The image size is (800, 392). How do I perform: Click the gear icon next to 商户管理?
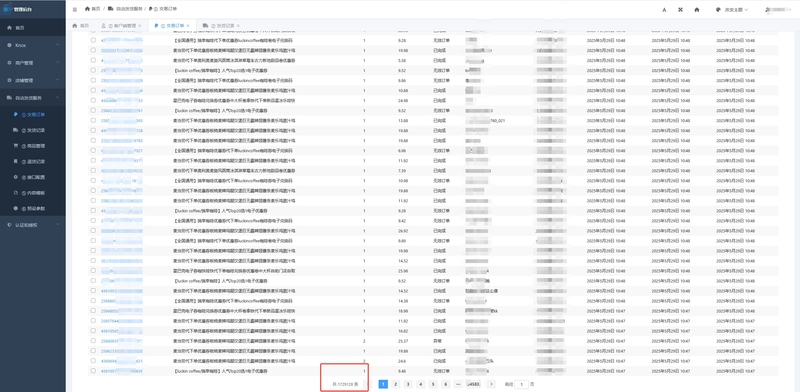pos(9,63)
